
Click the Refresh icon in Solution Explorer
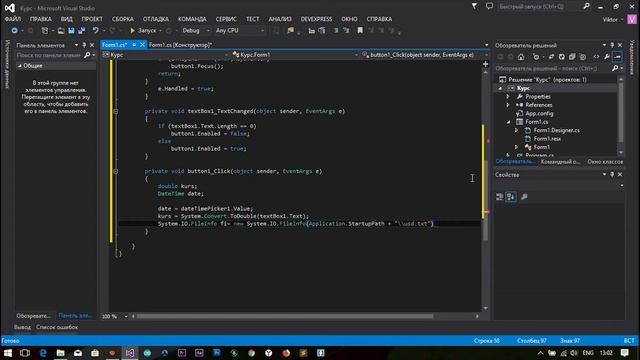[x=562, y=57]
